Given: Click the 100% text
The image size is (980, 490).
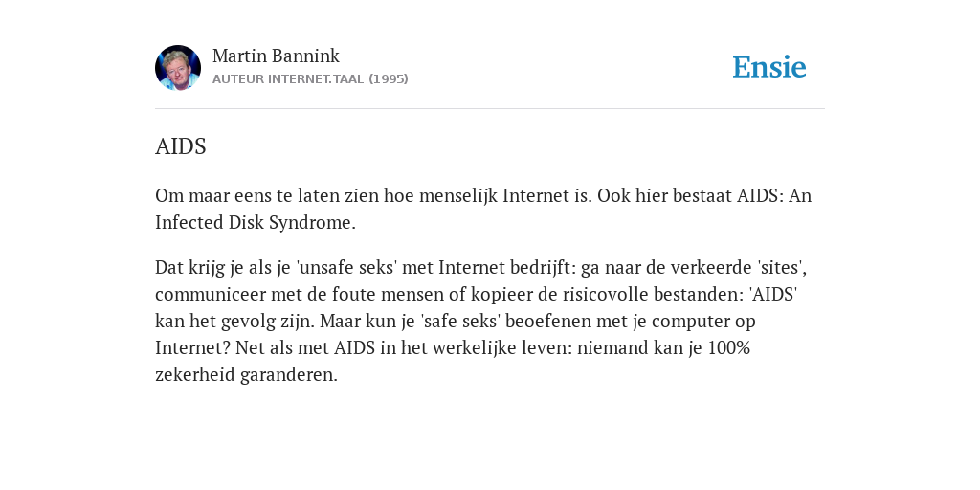Looking at the screenshot, I should click(728, 348).
